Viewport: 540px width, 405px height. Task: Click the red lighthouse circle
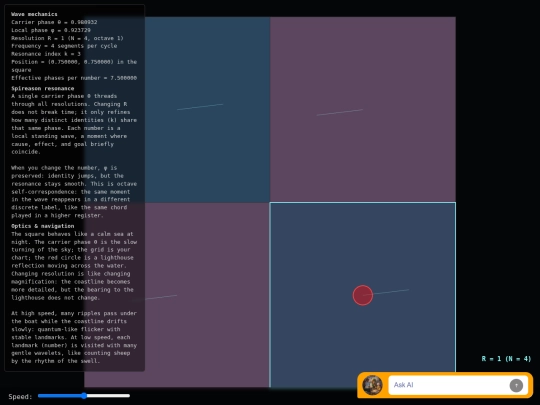coord(363,295)
